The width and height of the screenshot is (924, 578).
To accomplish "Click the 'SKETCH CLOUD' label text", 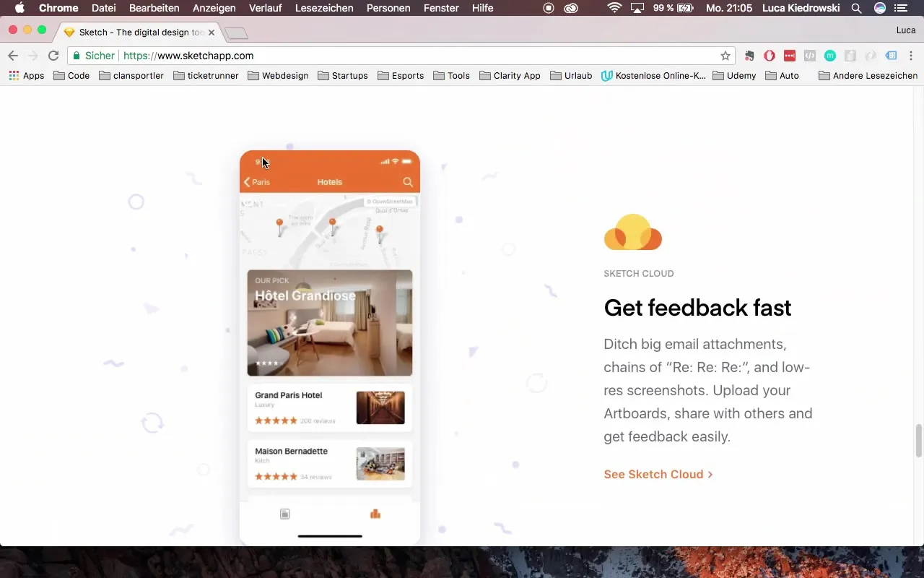I will (x=639, y=274).
